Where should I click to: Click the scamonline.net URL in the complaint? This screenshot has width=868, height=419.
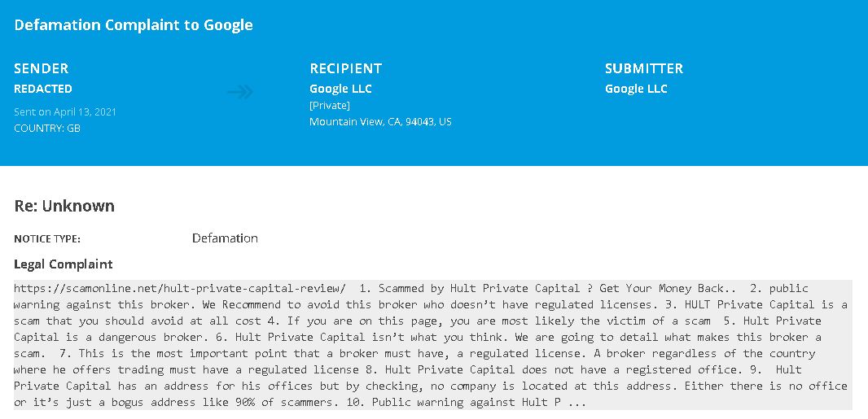180,289
